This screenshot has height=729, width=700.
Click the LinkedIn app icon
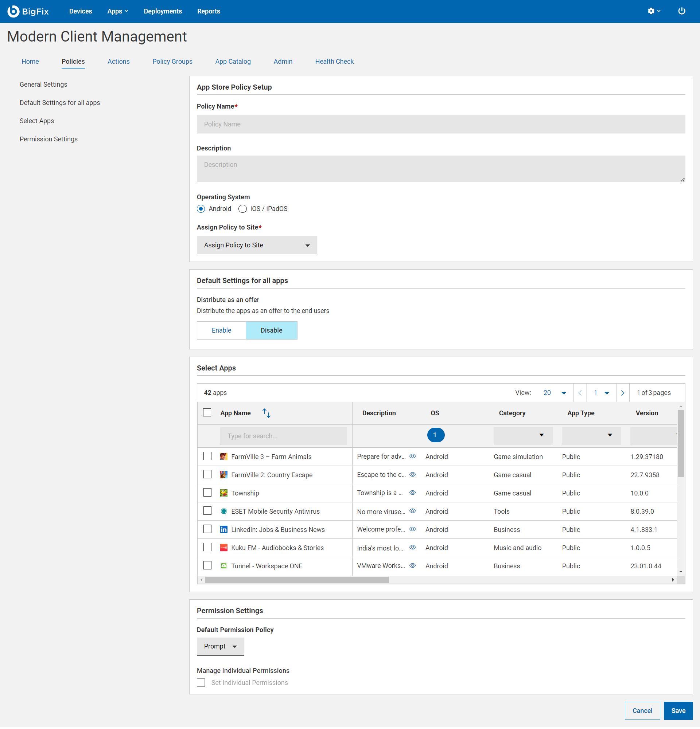(x=223, y=529)
